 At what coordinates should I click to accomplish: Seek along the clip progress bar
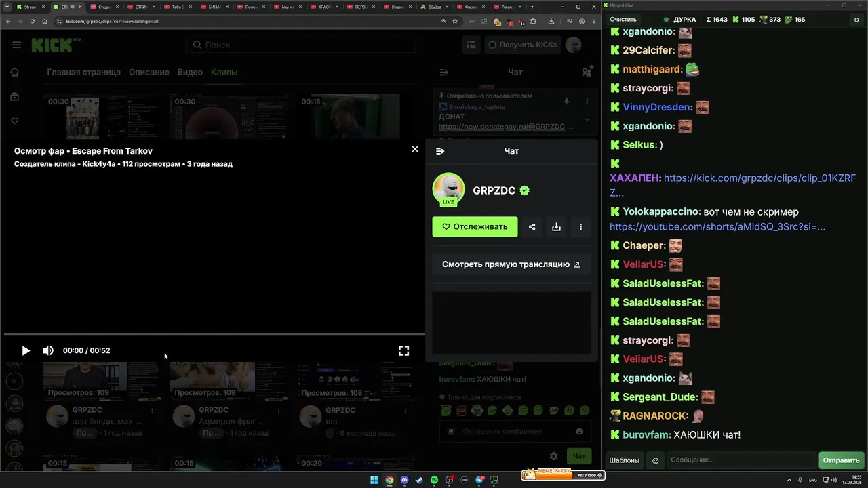click(x=214, y=335)
